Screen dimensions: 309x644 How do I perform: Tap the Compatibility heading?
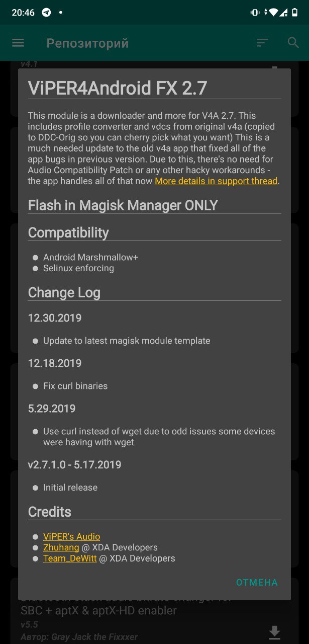point(68,232)
